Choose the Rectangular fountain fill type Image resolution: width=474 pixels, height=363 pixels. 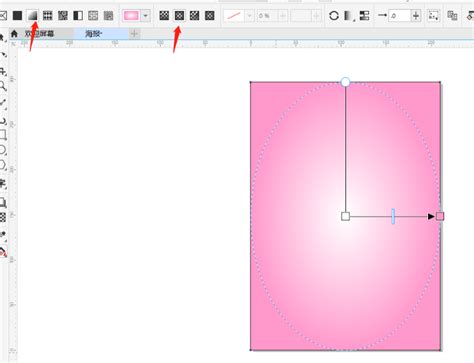(210, 15)
